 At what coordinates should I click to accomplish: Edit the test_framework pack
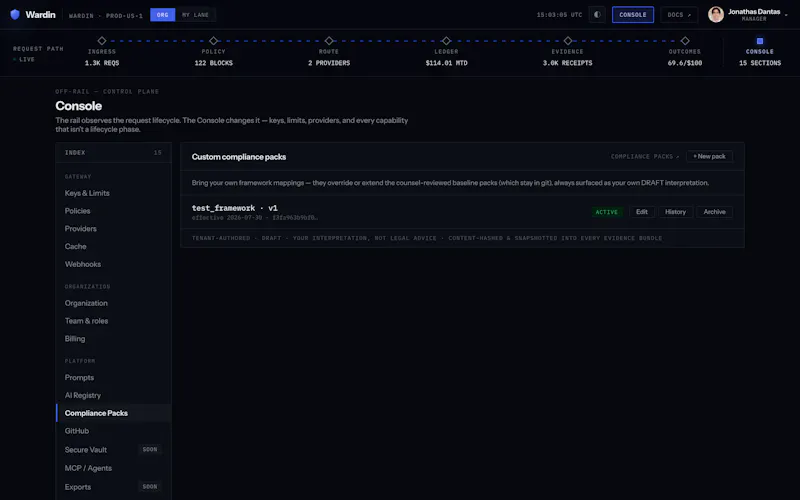click(x=642, y=212)
